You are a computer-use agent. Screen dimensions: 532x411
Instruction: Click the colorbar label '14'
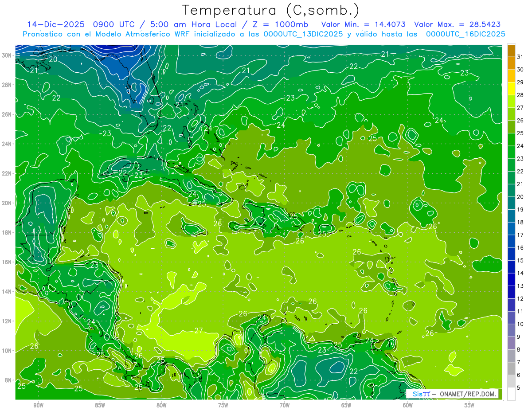click(520, 273)
